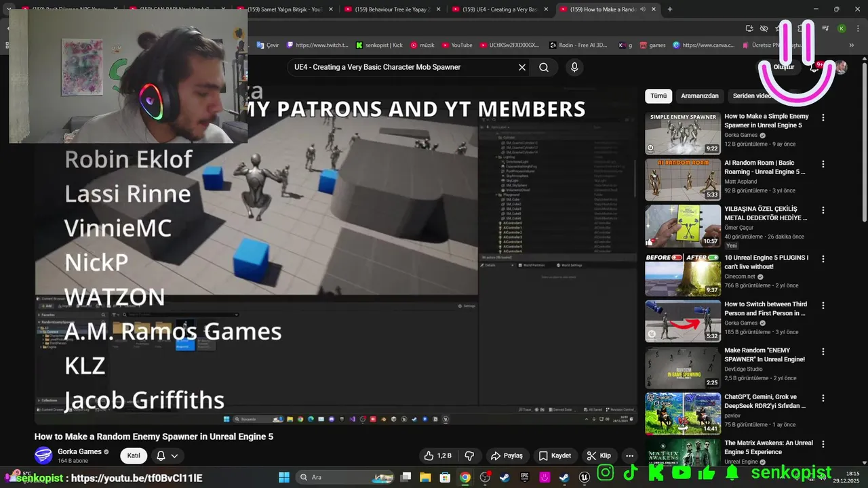The height and width of the screenshot is (488, 868).
Task: Open the Rodin Free AI 3D bookmark
Action: click(x=578, y=45)
